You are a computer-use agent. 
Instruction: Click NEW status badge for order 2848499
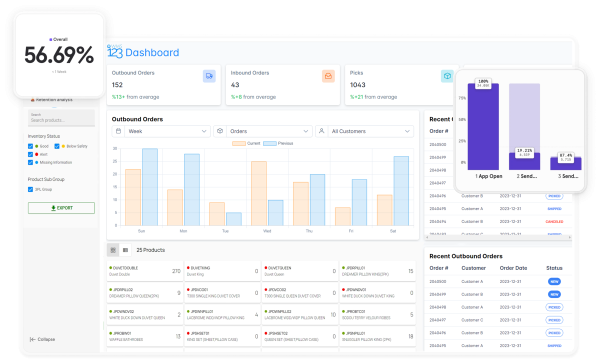tap(554, 294)
